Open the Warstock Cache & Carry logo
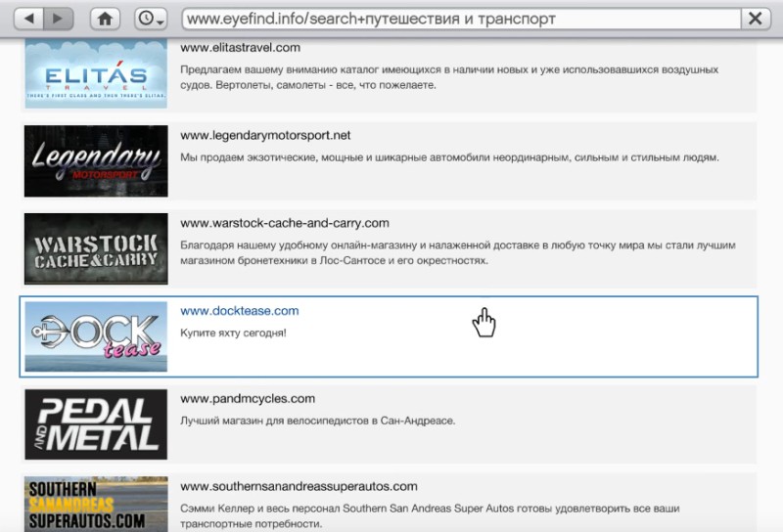The image size is (783, 532). [96, 248]
